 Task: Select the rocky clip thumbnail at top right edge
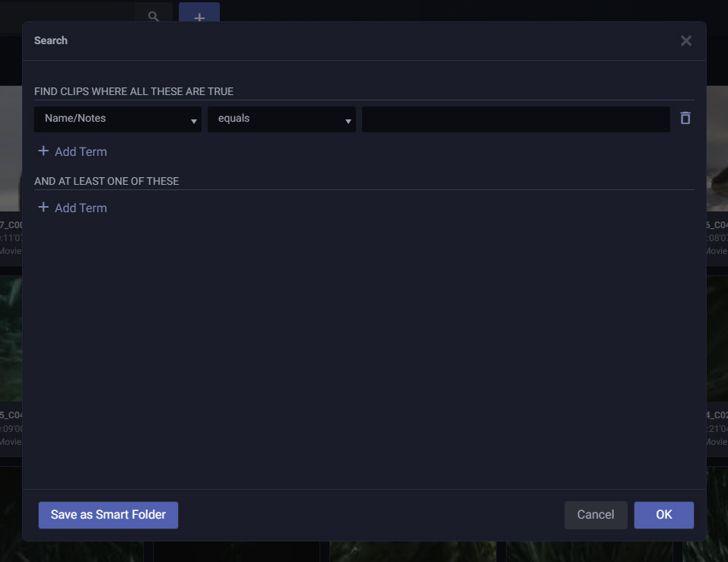[x=717, y=148]
